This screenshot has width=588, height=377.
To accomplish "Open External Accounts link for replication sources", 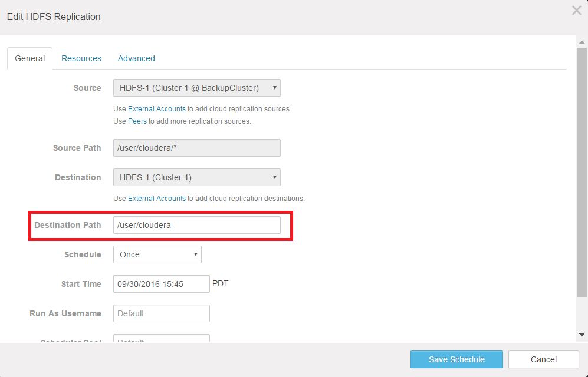I will pos(157,109).
